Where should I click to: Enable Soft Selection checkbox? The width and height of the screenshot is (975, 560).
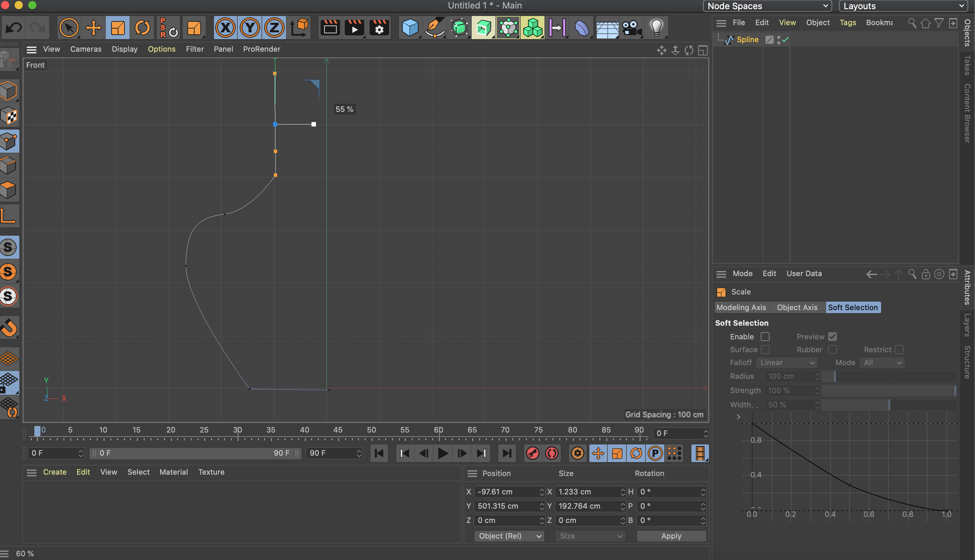(x=765, y=337)
